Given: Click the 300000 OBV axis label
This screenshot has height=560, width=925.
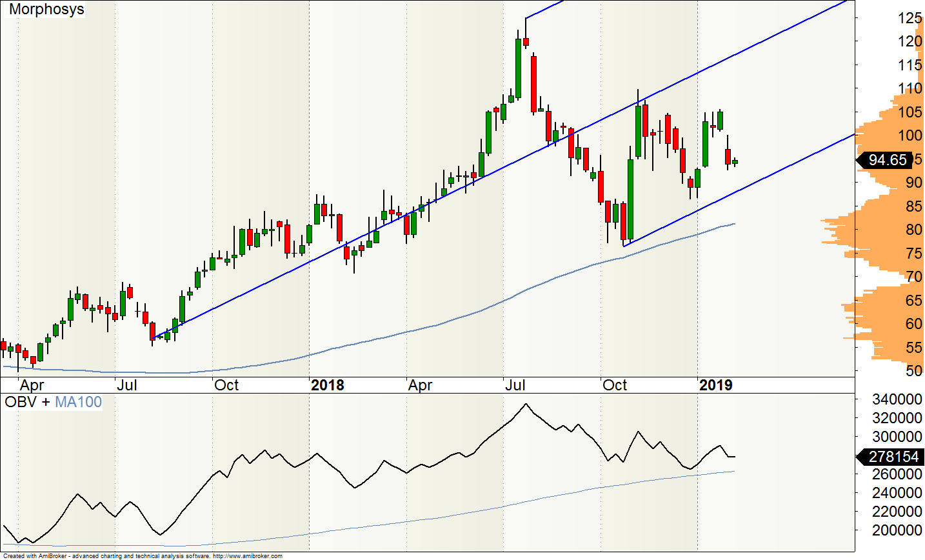Looking at the screenshot, I should 897,437.
